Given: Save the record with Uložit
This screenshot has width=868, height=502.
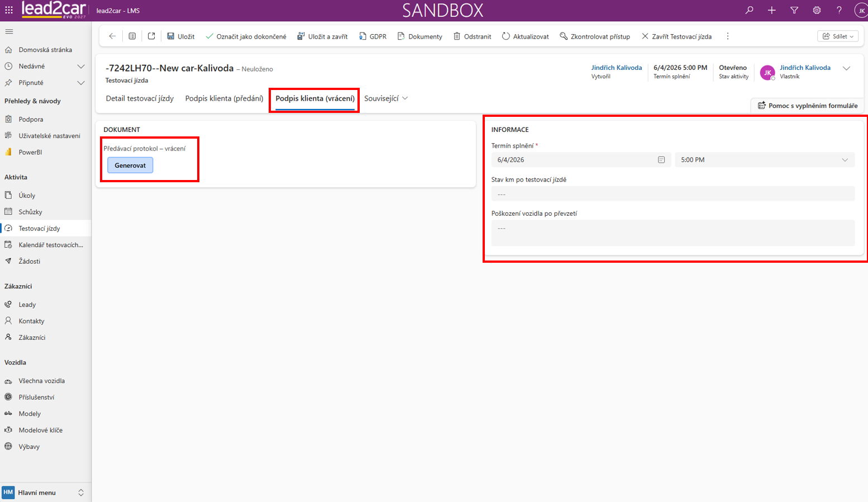Looking at the screenshot, I should [181, 36].
